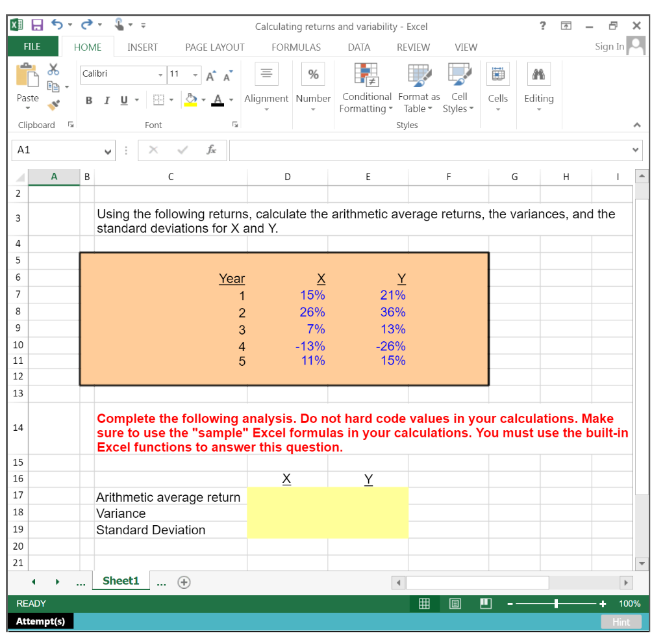Click the Format Painter icon
This screenshot has height=644, width=665.
pos(57,104)
